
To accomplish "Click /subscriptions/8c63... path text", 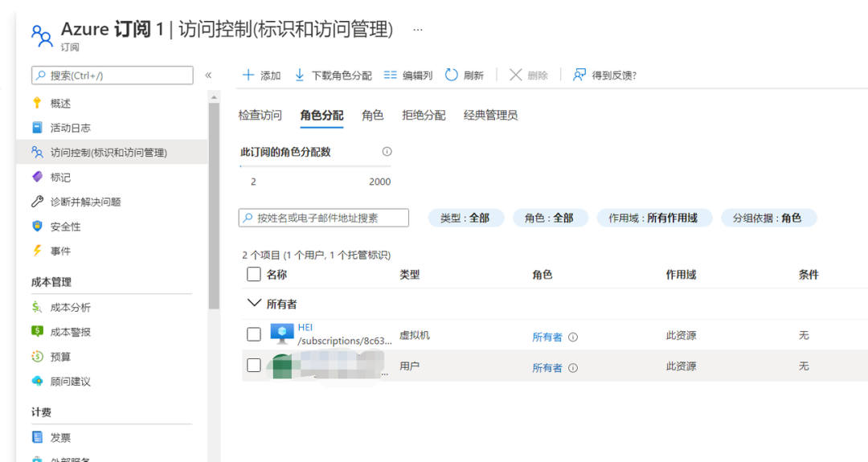I will 345,341.
